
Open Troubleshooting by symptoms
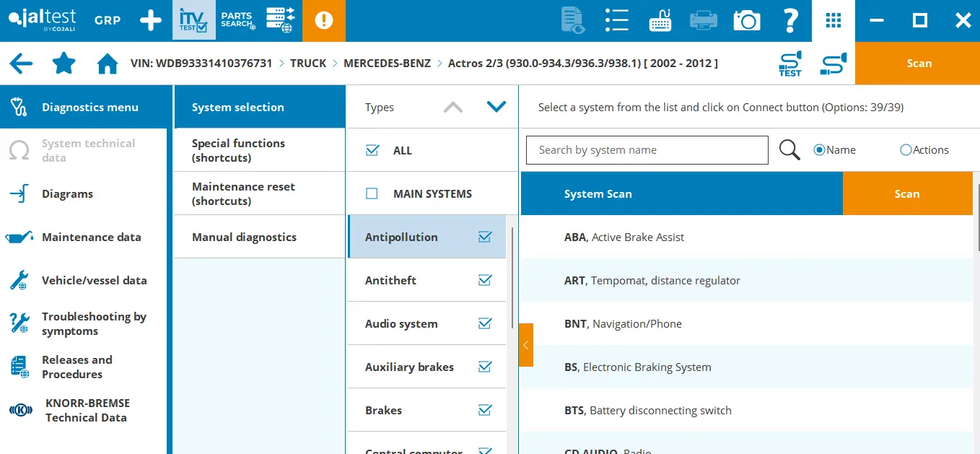pos(83,323)
